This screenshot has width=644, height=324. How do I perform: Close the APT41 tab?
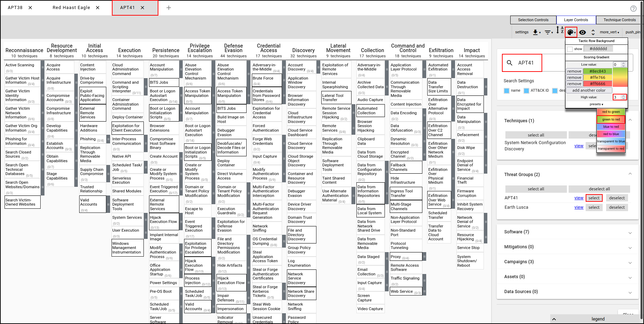142,8
